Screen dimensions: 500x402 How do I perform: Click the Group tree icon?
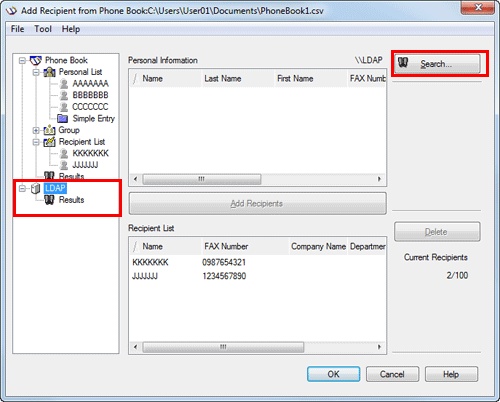click(x=49, y=130)
